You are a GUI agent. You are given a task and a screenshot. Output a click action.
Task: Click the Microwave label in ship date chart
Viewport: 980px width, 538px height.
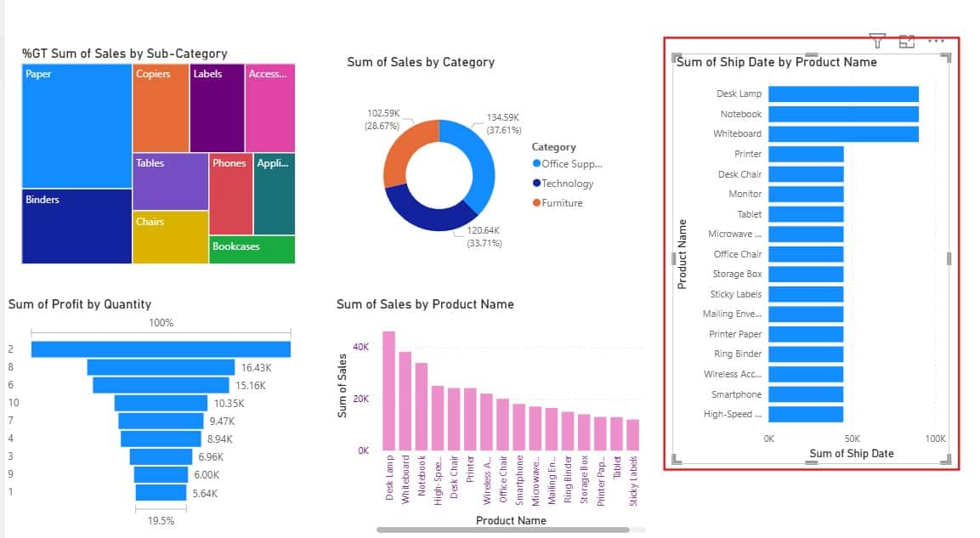(734, 234)
